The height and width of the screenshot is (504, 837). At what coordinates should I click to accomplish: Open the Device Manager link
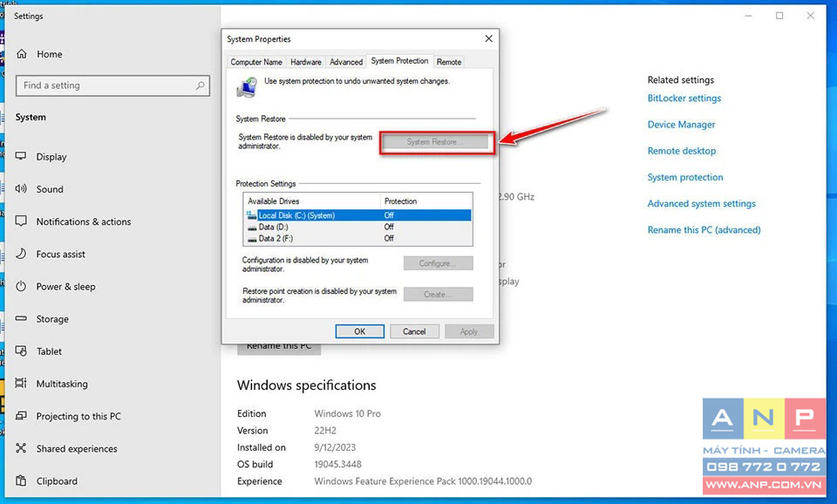click(x=681, y=125)
